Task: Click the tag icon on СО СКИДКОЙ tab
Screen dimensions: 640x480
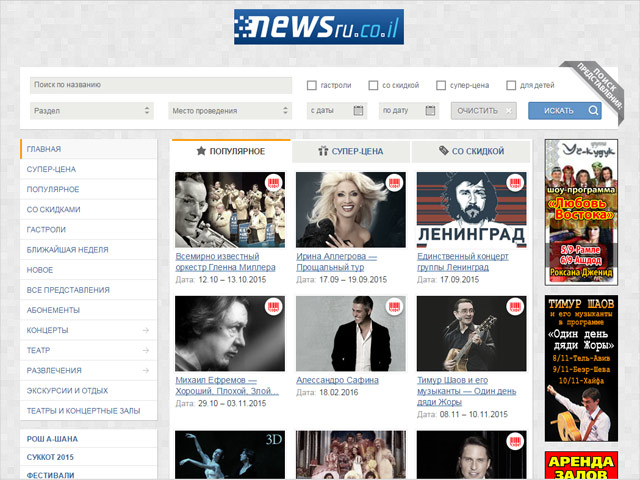Action: click(444, 151)
